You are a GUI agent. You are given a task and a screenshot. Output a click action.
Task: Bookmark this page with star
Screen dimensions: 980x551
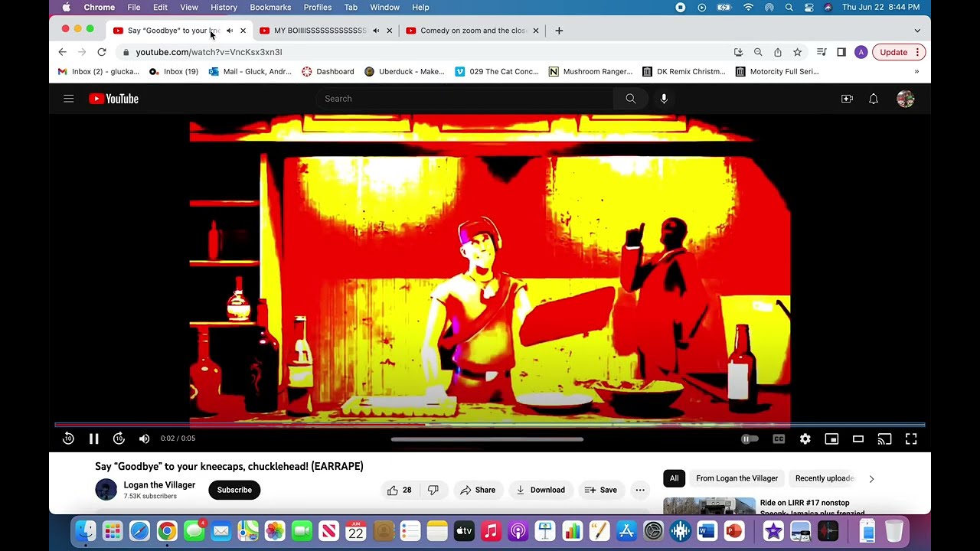(x=798, y=52)
